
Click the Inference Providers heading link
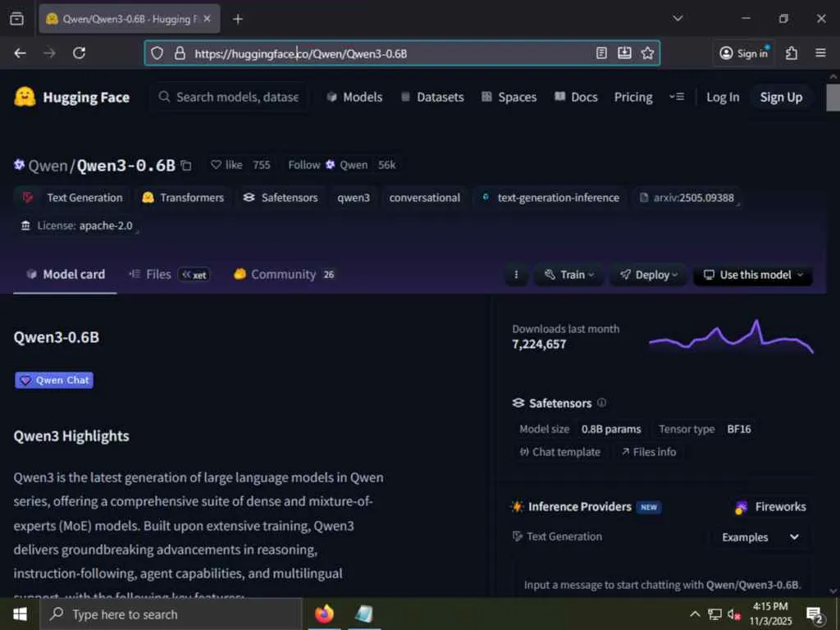pyautogui.click(x=580, y=507)
